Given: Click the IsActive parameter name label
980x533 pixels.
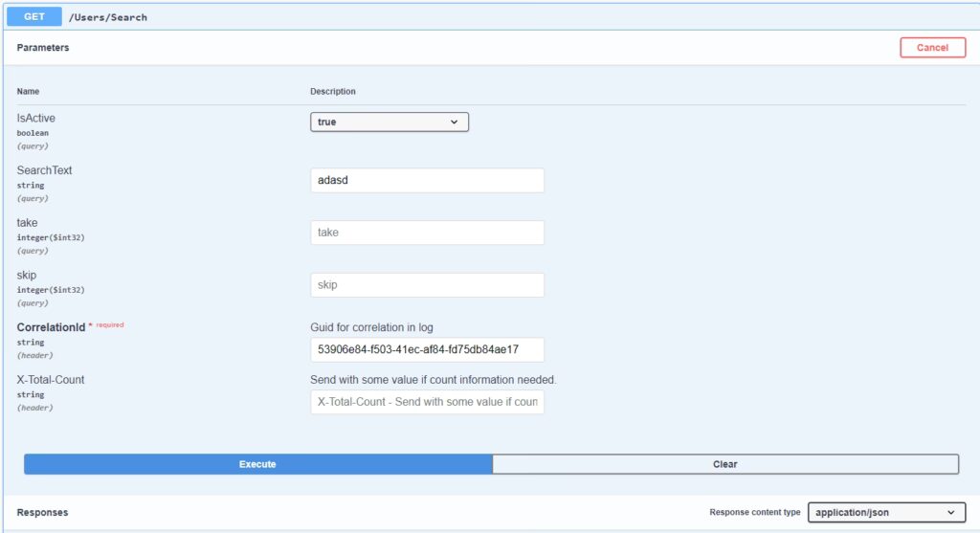Looking at the screenshot, I should tap(36, 118).
